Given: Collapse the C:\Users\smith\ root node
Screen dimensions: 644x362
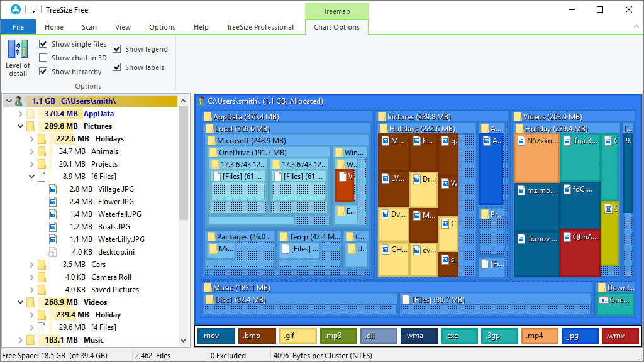Looking at the screenshot, I should 9,101.
